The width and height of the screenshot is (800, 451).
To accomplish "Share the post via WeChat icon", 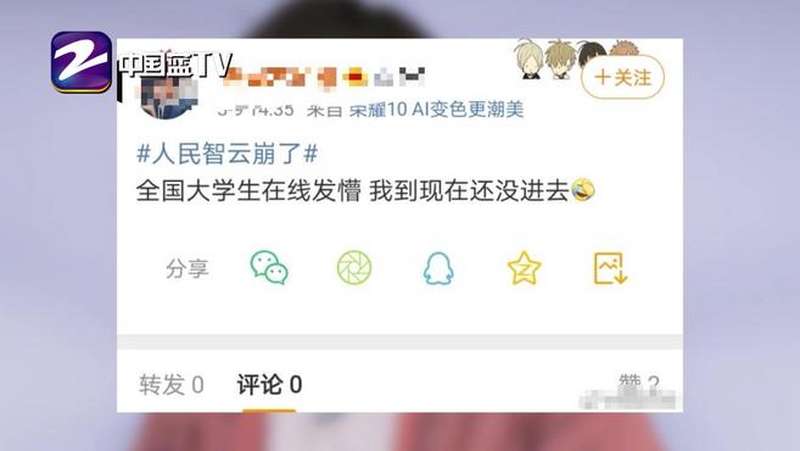I will click(269, 267).
